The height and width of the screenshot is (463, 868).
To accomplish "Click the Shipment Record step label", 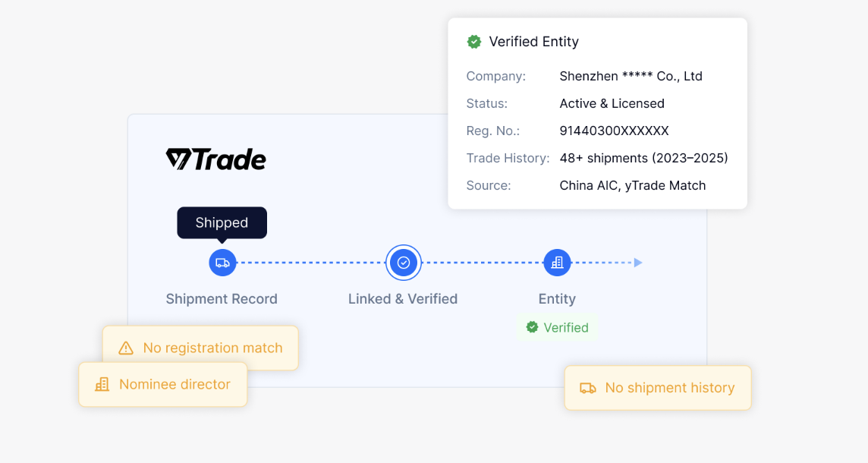I will click(x=222, y=299).
